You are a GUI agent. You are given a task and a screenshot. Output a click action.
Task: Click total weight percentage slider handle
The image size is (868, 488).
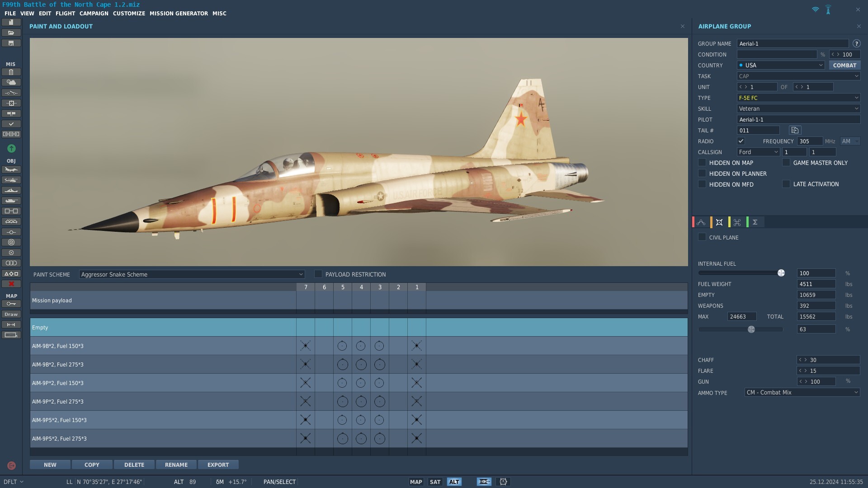(x=751, y=329)
